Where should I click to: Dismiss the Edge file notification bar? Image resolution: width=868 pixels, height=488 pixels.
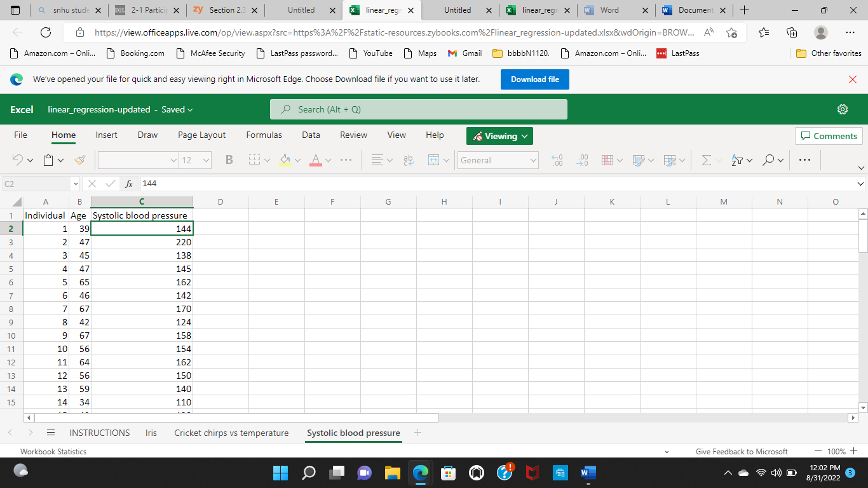[853, 79]
